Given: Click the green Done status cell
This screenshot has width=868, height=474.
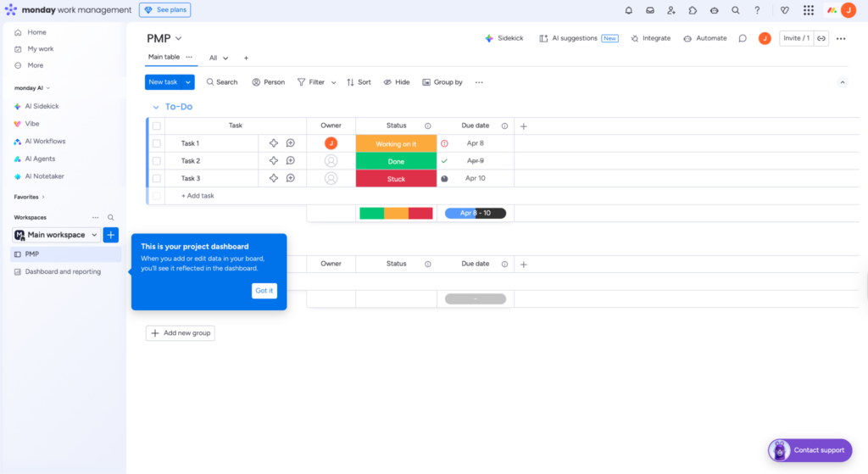Looking at the screenshot, I should click(396, 161).
